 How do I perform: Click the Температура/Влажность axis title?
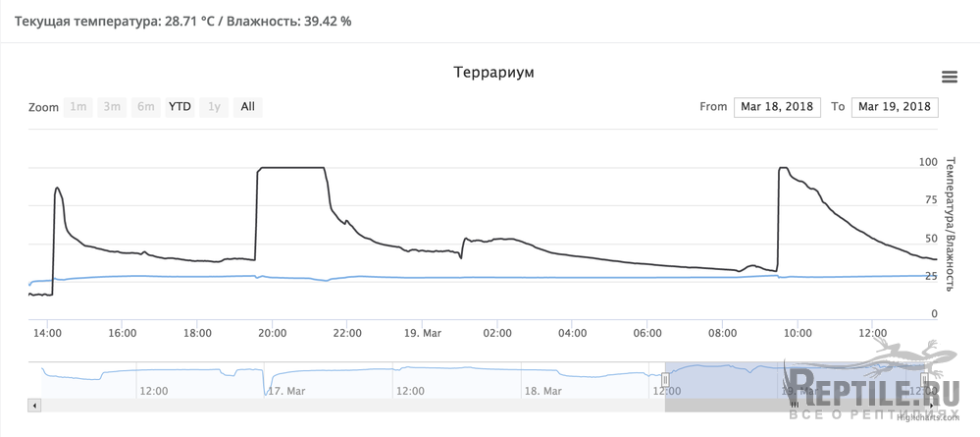click(x=948, y=223)
